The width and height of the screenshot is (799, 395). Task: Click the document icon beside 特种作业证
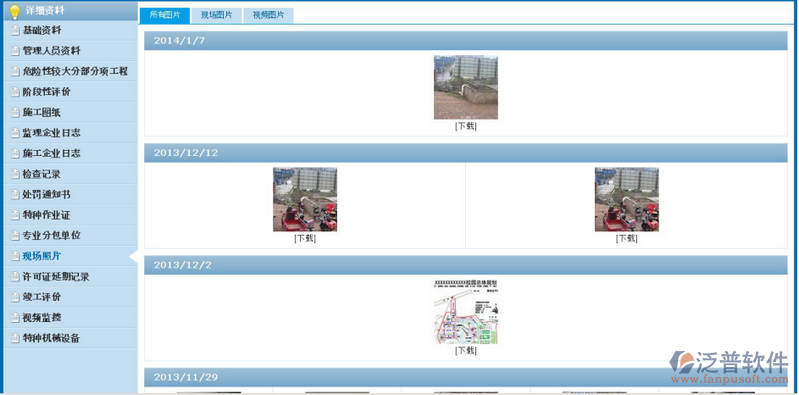[15, 216]
